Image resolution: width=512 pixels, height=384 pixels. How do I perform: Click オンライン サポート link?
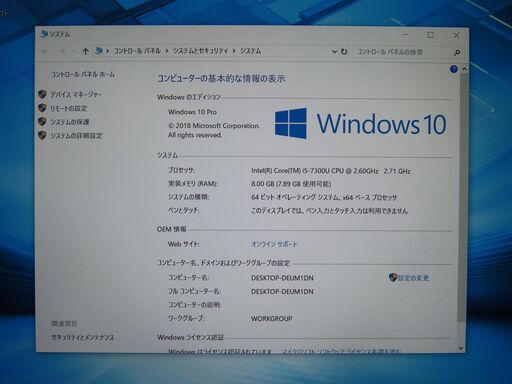(x=274, y=244)
